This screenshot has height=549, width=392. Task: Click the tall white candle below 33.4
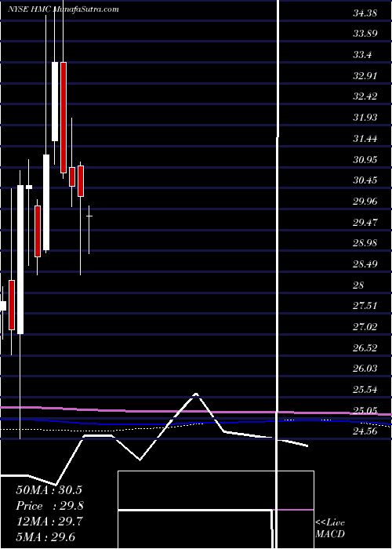pos(55,101)
